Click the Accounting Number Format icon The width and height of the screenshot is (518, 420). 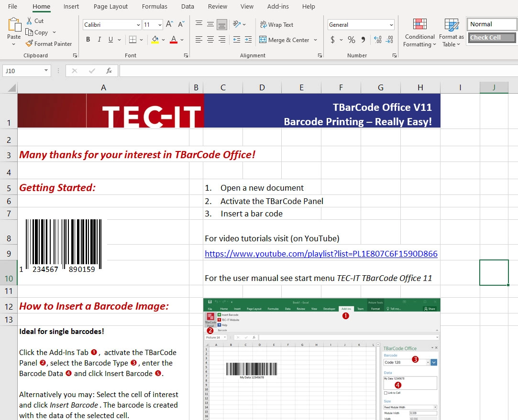click(333, 40)
